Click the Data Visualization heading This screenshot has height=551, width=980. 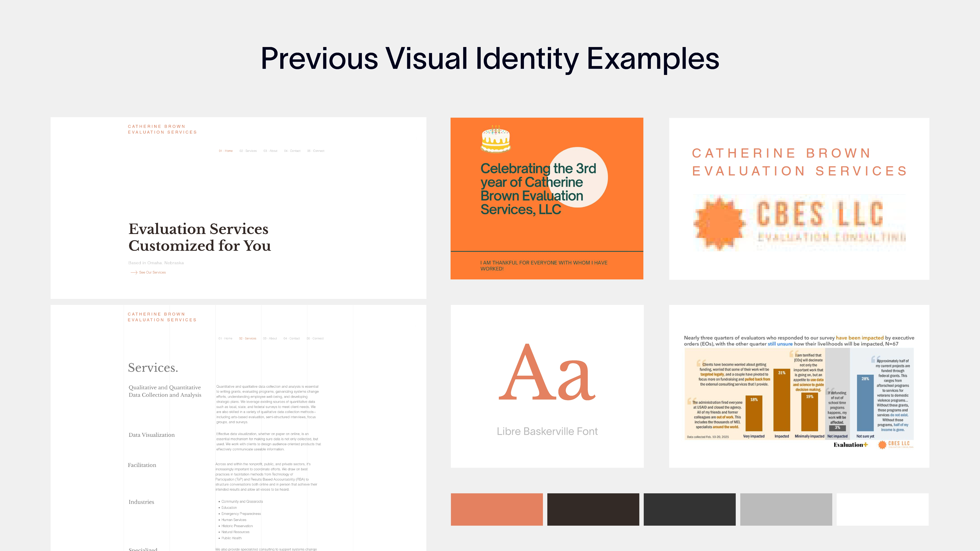click(x=151, y=435)
